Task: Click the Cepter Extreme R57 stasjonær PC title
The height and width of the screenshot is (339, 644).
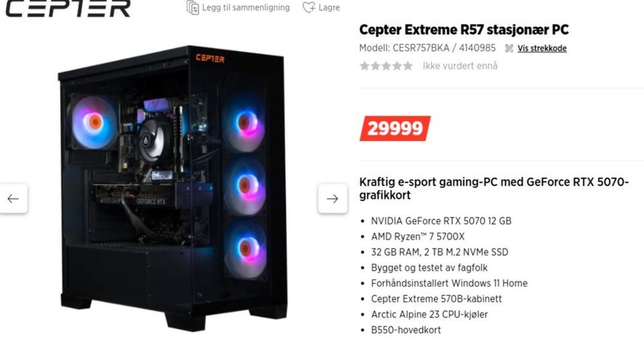Action: [464, 29]
